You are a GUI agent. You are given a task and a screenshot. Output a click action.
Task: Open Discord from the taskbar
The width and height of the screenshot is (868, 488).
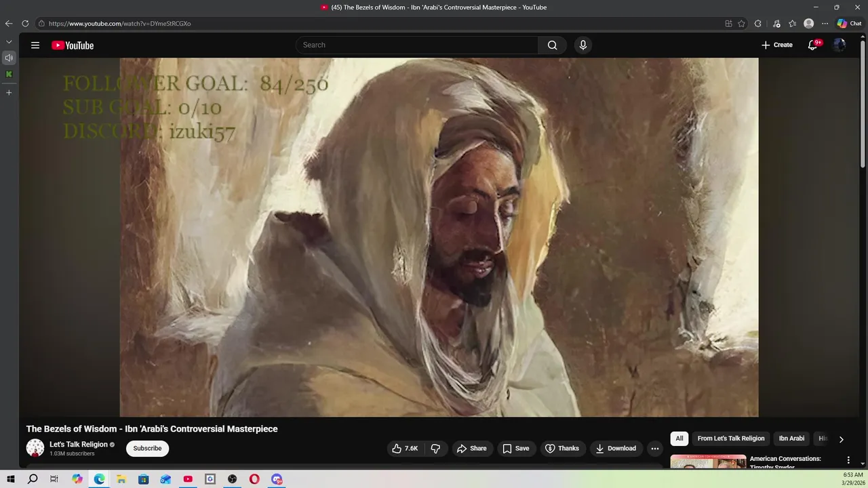(x=277, y=479)
